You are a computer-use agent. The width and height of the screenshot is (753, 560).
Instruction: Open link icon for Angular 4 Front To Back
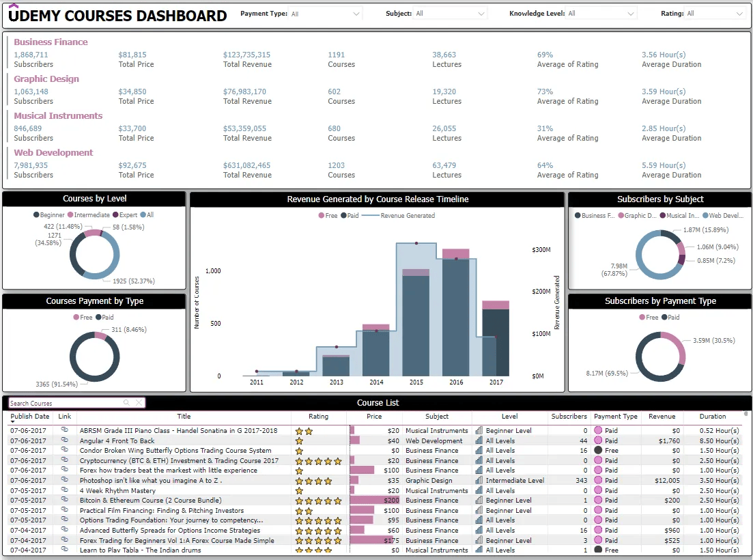(x=64, y=440)
